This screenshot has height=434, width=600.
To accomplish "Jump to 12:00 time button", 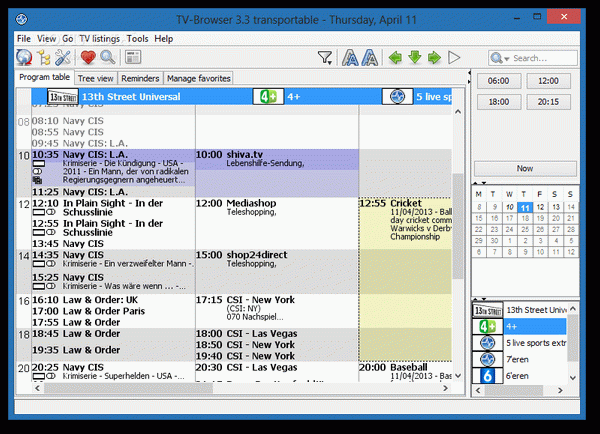I will pyautogui.click(x=548, y=81).
